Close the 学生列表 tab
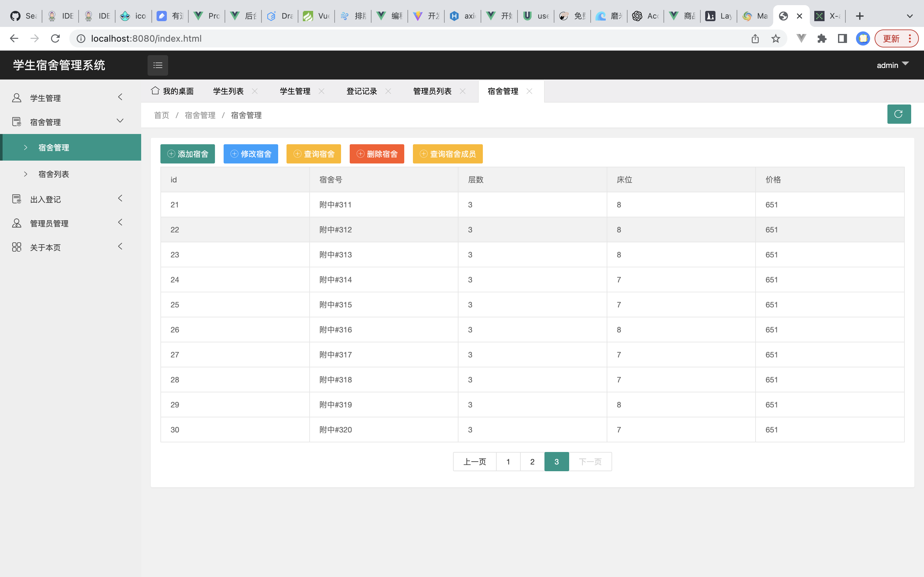 point(255,91)
